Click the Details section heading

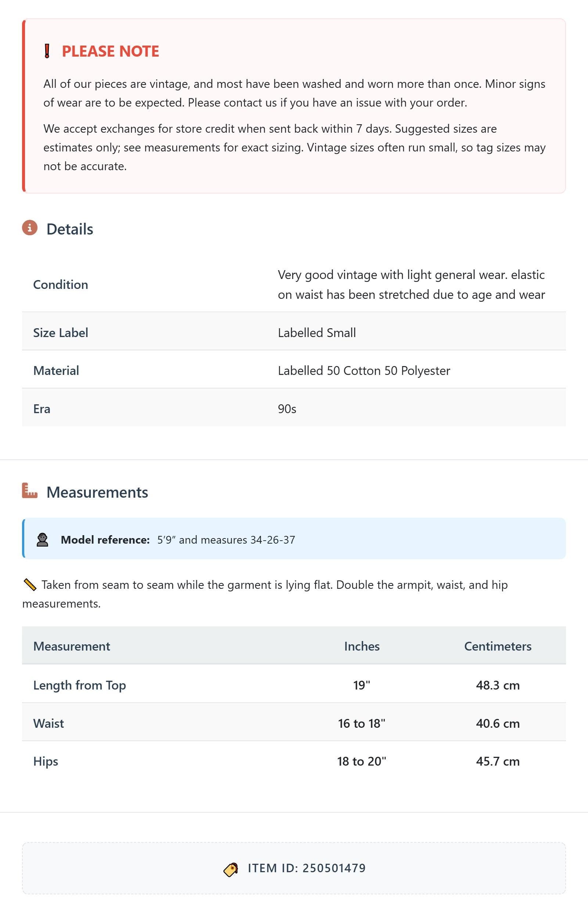[x=70, y=229]
